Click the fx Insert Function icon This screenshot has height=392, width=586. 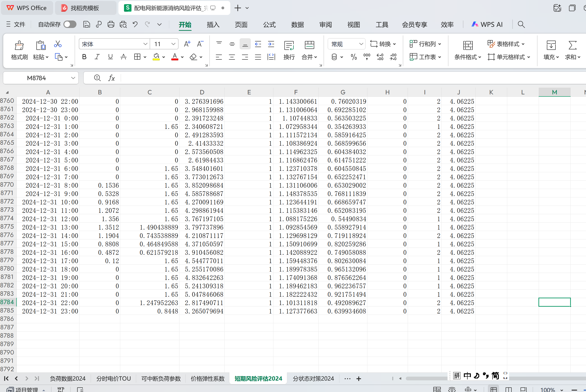pyautogui.click(x=111, y=78)
